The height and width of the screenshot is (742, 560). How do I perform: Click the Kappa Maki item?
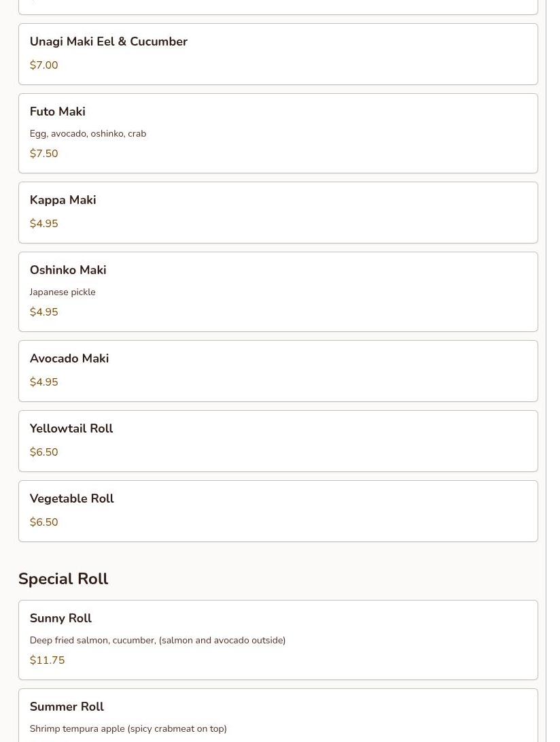(x=278, y=212)
